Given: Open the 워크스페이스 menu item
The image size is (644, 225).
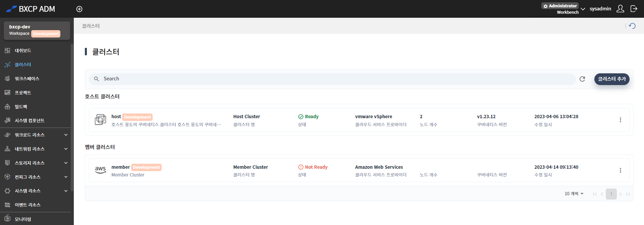Looking at the screenshot, I should [x=27, y=79].
